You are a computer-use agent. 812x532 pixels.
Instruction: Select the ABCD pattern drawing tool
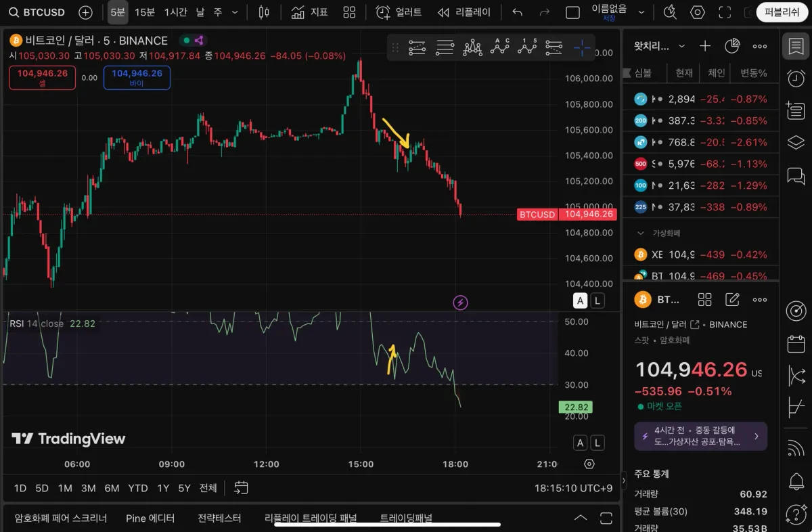500,48
